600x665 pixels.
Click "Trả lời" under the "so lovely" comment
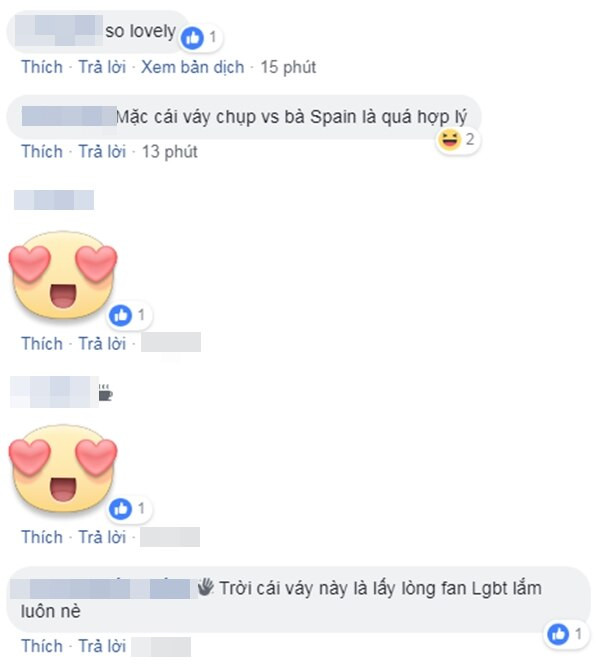102,67
